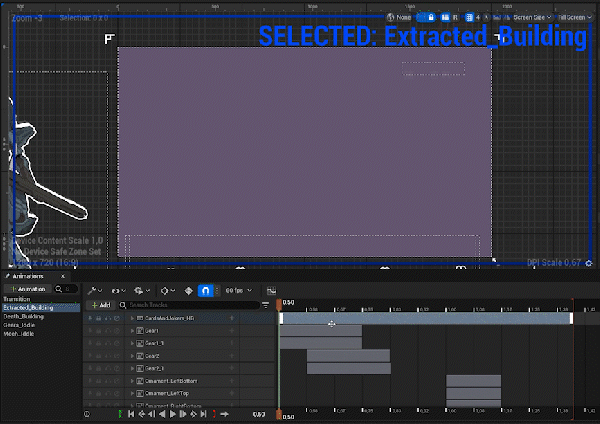The image size is (600, 424).
Task: Select the CardsModJokers_HR blue section bar
Action: 426,318
